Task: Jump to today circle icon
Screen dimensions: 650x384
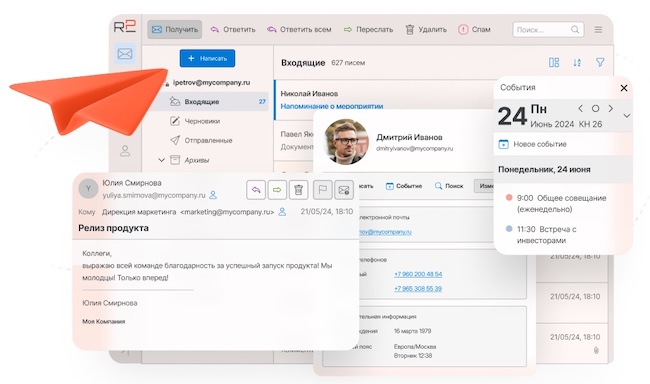Action: click(x=595, y=109)
